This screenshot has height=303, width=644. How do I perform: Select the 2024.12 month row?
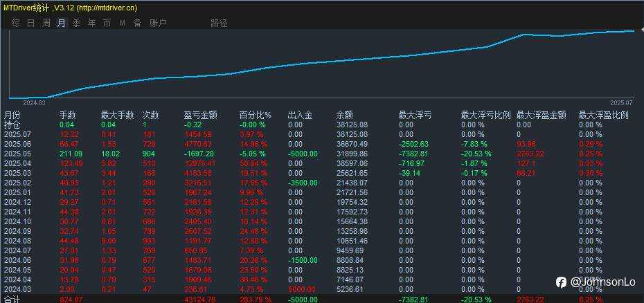(17, 202)
